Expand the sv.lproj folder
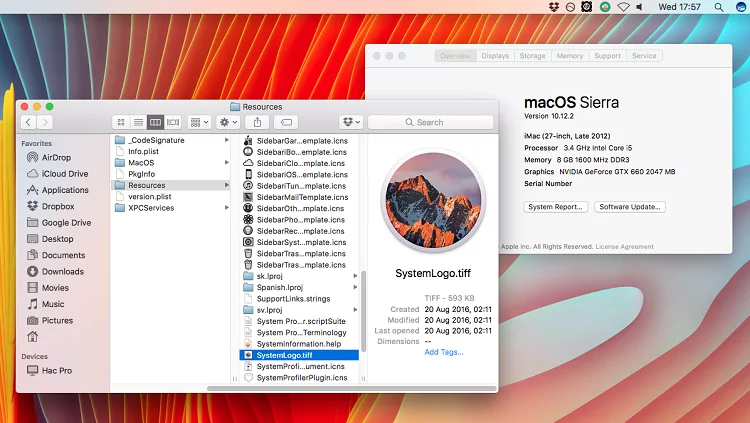Screen dimensions: 750x423 355,310
